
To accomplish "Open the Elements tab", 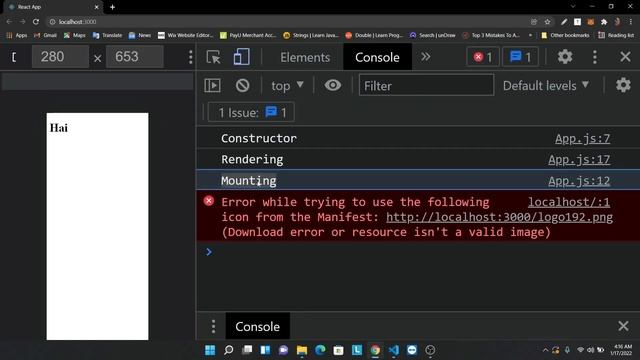I will coord(305,57).
